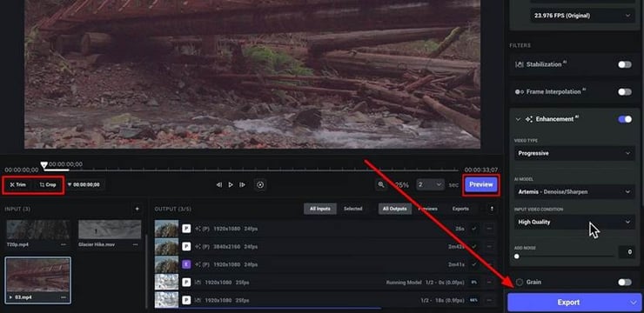Select the 03.mp4 input thumbnail

click(x=37, y=276)
